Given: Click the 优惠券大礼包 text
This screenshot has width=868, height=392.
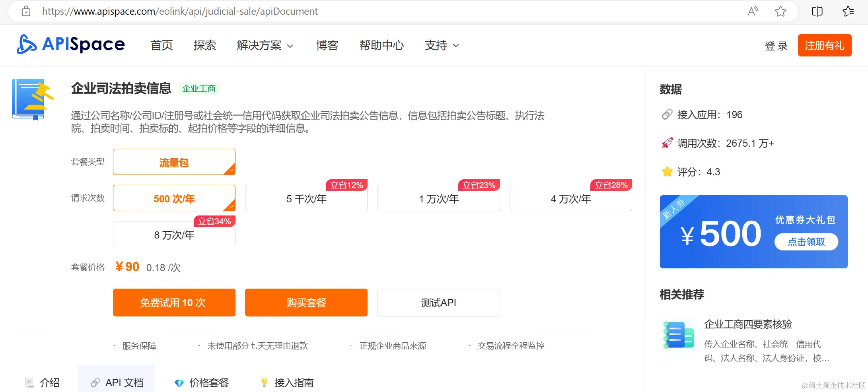Looking at the screenshot, I should (805, 220).
